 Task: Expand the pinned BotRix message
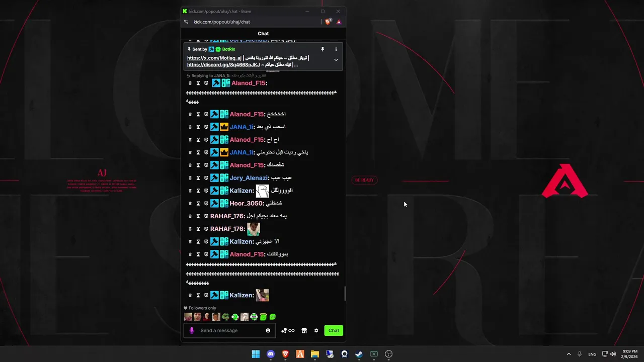pyautogui.click(x=336, y=60)
